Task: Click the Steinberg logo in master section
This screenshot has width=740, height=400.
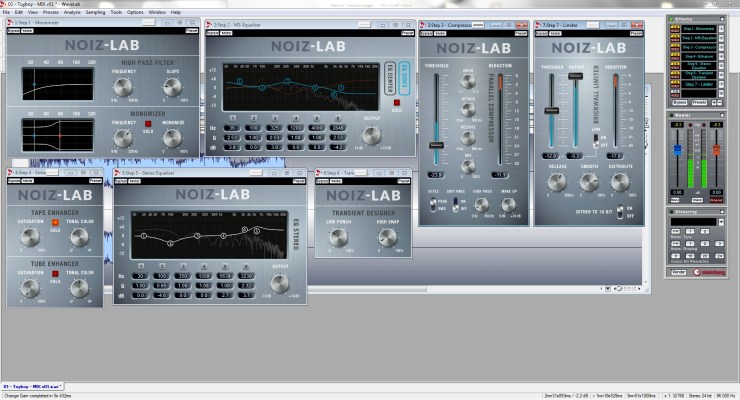Action: [x=709, y=272]
